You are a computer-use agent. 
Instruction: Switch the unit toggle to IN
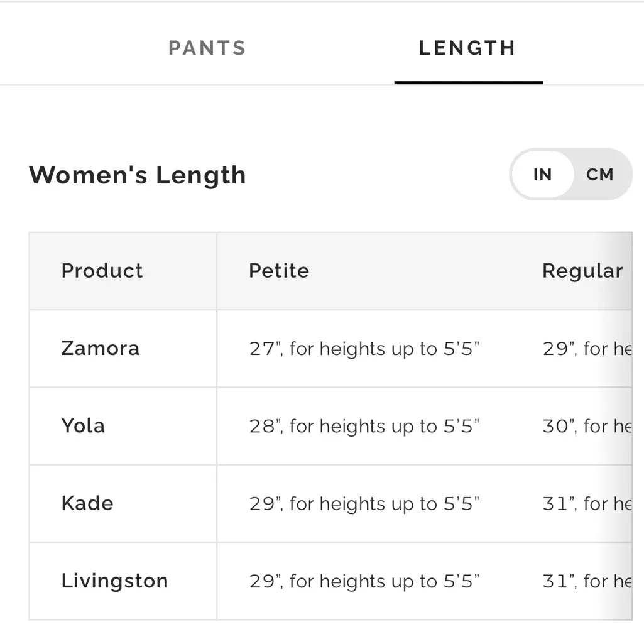(542, 175)
